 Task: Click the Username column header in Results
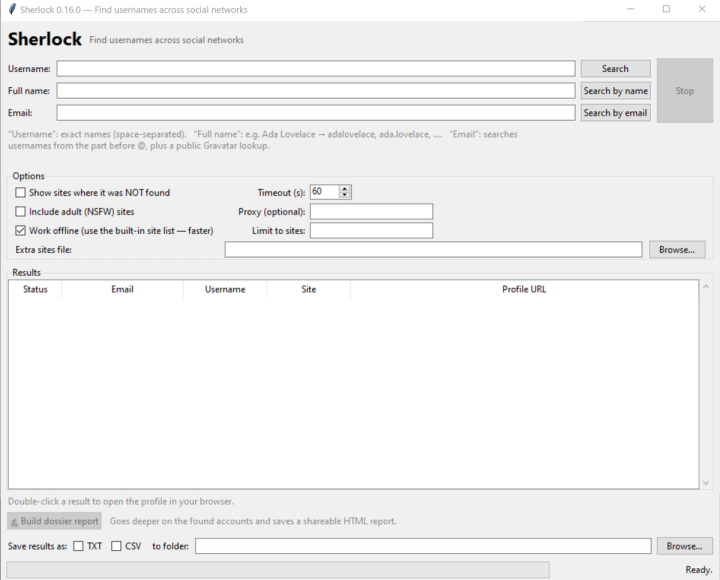click(x=225, y=289)
